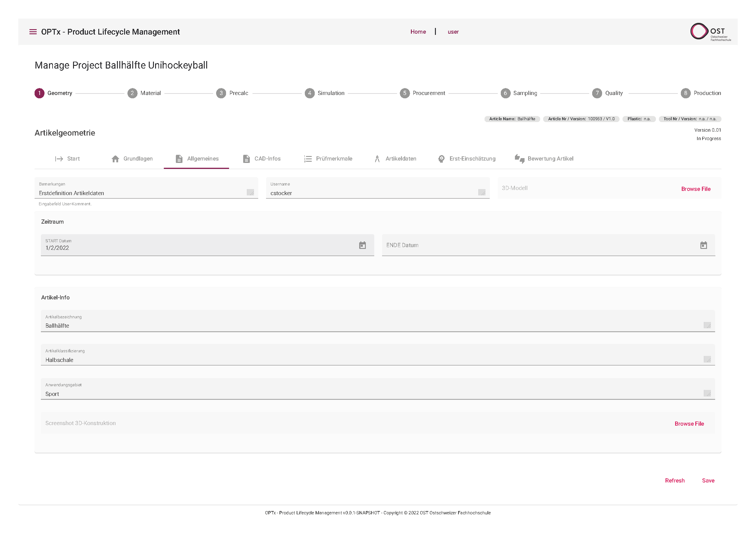Click the Grundlagen home icon
Viewport: 756px width, 542px height.
coord(115,159)
